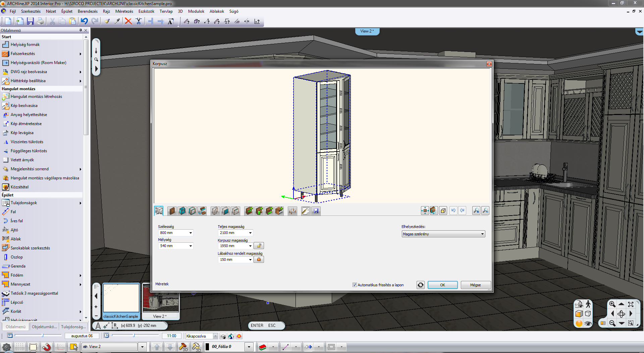Expand the Teljes magasság 2100 mm dropdown
Screen dimensions: 644x353
click(250, 233)
